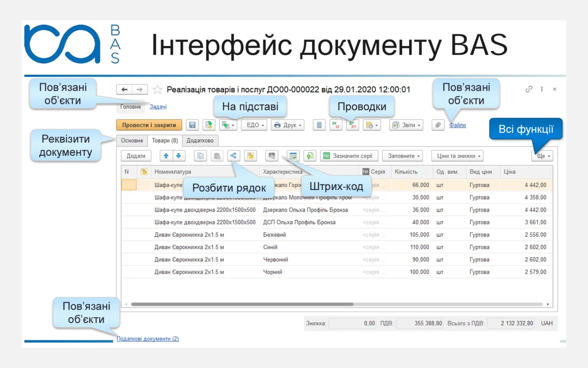This screenshot has width=588, height=368.
Task: Open the Задачі link
Action: click(158, 107)
